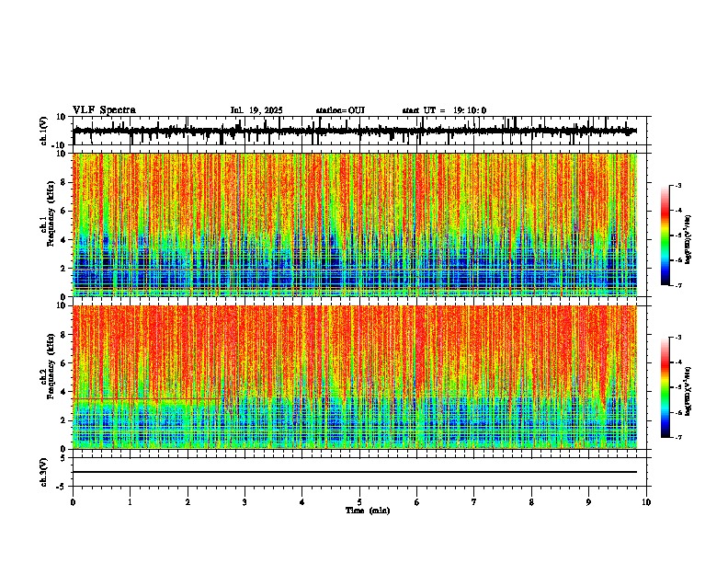Image resolution: width=728 pixels, height=563 pixels.
Task: Click time axis tick label "6"
Action: (416, 502)
